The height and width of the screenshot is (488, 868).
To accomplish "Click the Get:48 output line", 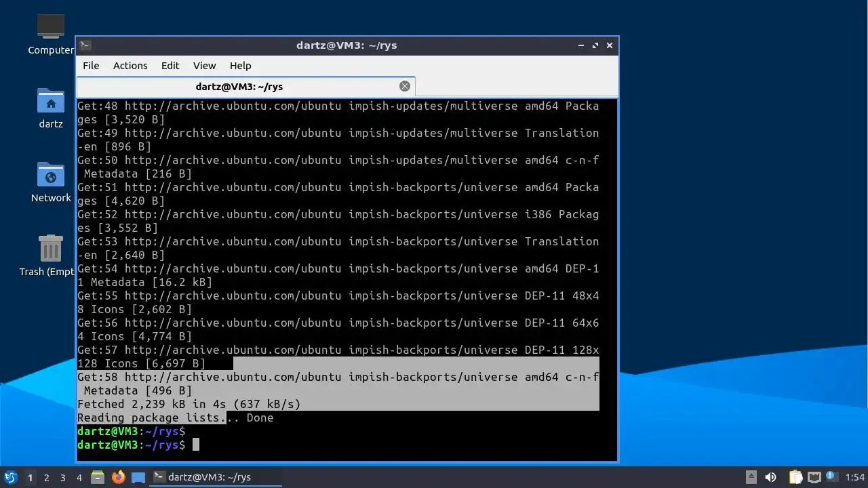I will pyautogui.click(x=338, y=113).
